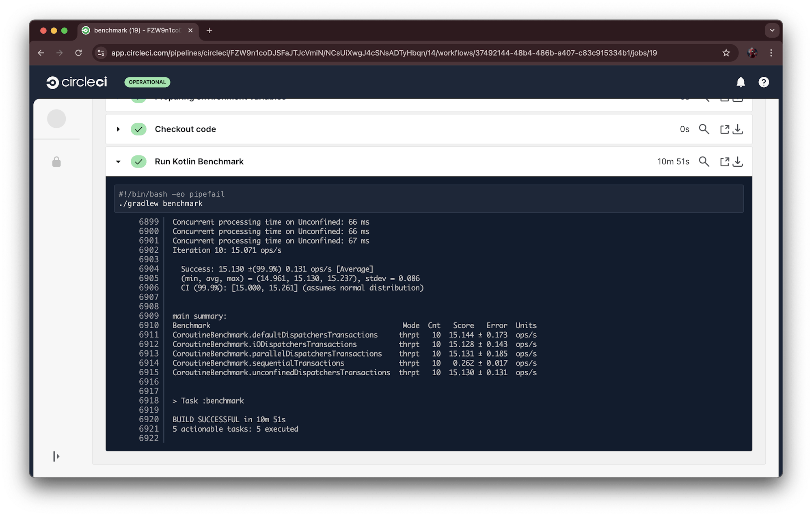Open the browser three-dot menu
Image resolution: width=812 pixels, height=516 pixels.
click(x=771, y=53)
